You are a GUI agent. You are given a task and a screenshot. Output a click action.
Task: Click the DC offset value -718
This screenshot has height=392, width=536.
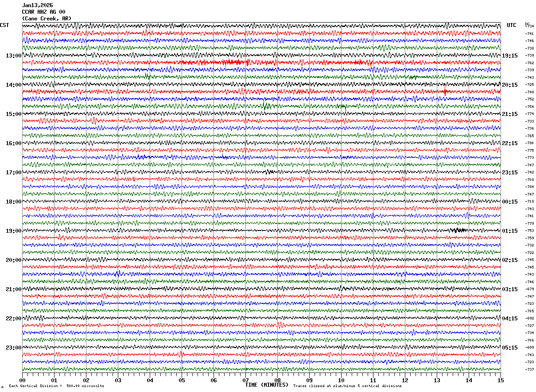[529, 201]
